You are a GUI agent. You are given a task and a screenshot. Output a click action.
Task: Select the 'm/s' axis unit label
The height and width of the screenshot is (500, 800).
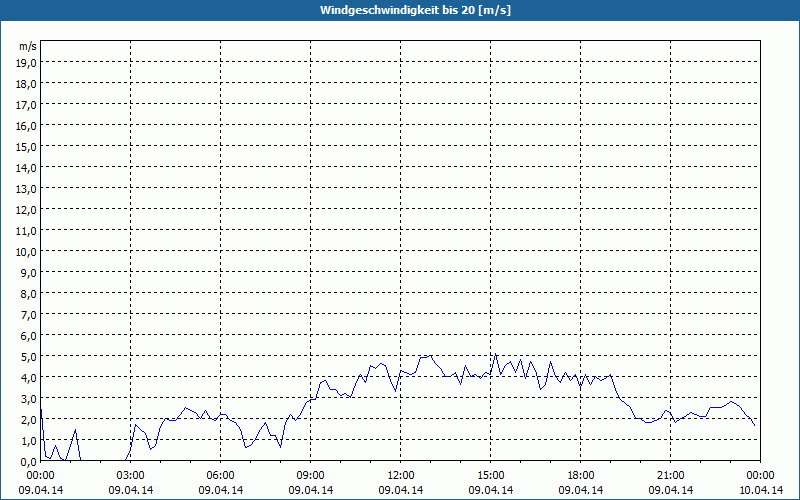(28, 46)
